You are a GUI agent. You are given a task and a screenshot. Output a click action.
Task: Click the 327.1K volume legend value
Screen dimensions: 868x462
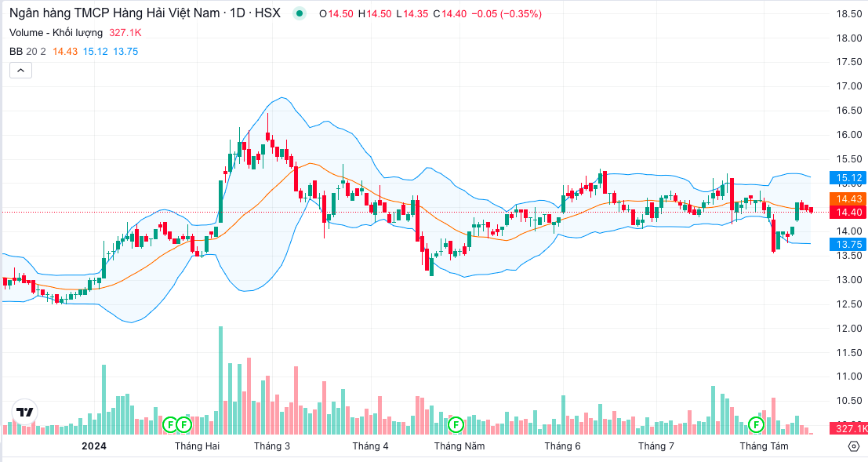125,33
